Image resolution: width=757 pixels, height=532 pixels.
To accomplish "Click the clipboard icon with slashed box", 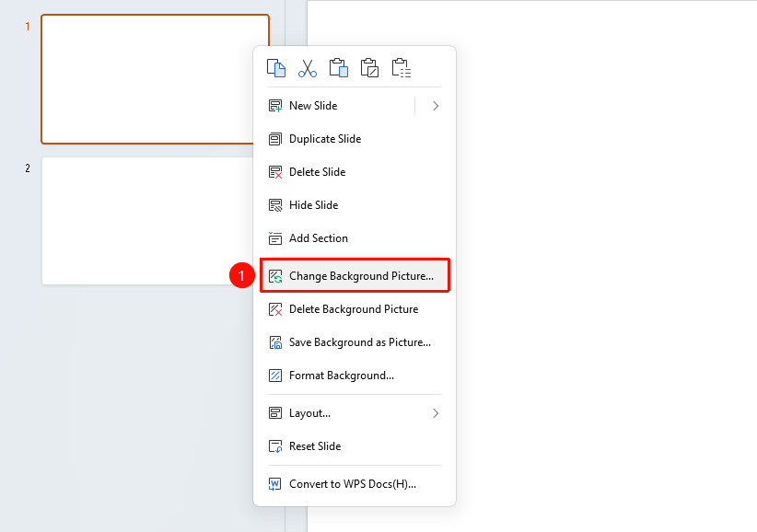I will (370, 68).
